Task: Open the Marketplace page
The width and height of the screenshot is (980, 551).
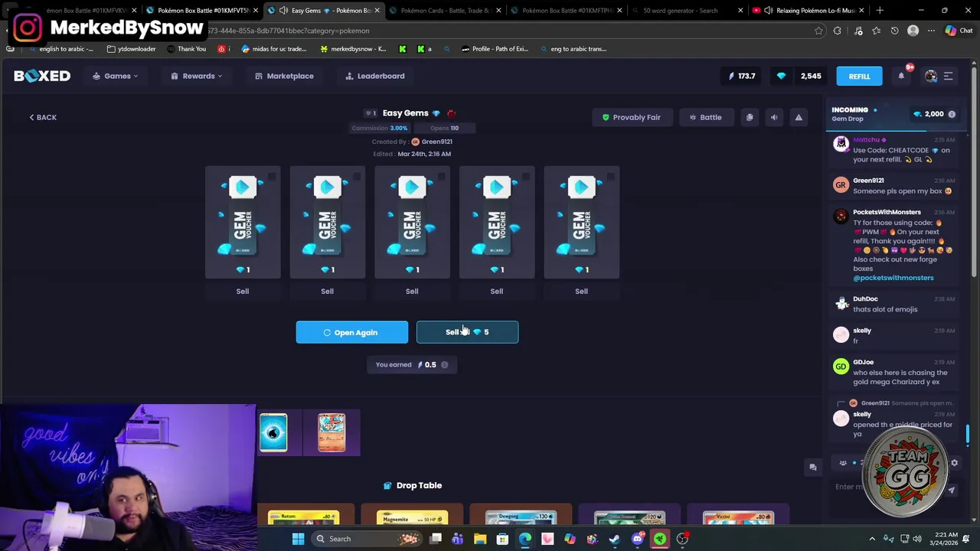Action: pos(284,76)
